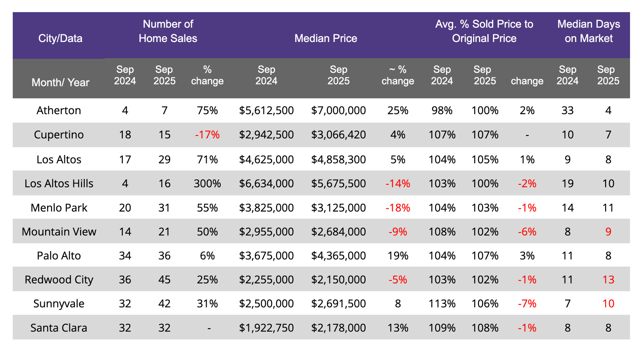The width and height of the screenshot is (644, 359).
Task: Click the City/Data header cell
Action: coord(60,38)
